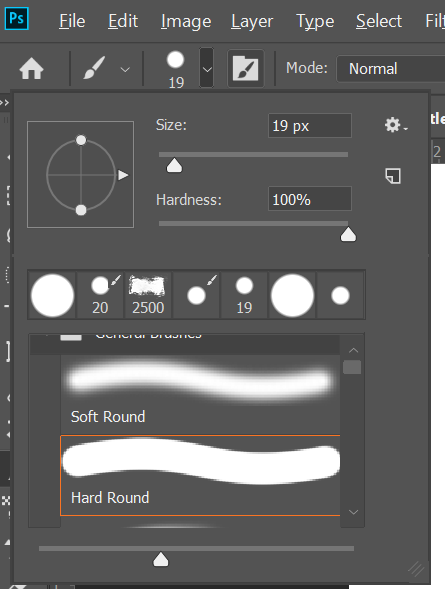445x589 pixels.
Task: Click the Size input field
Action: (x=310, y=125)
